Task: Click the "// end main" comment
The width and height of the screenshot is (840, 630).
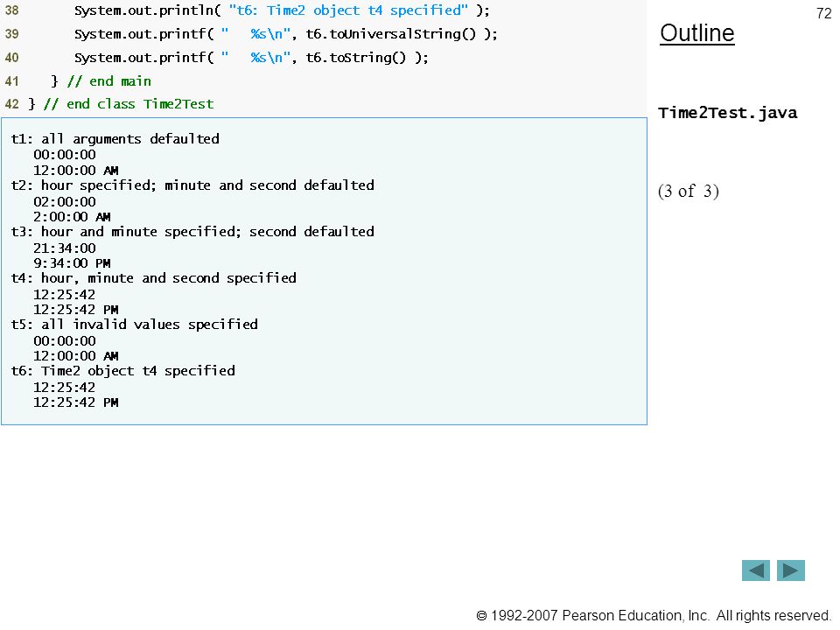Action: tap(109, 81)
